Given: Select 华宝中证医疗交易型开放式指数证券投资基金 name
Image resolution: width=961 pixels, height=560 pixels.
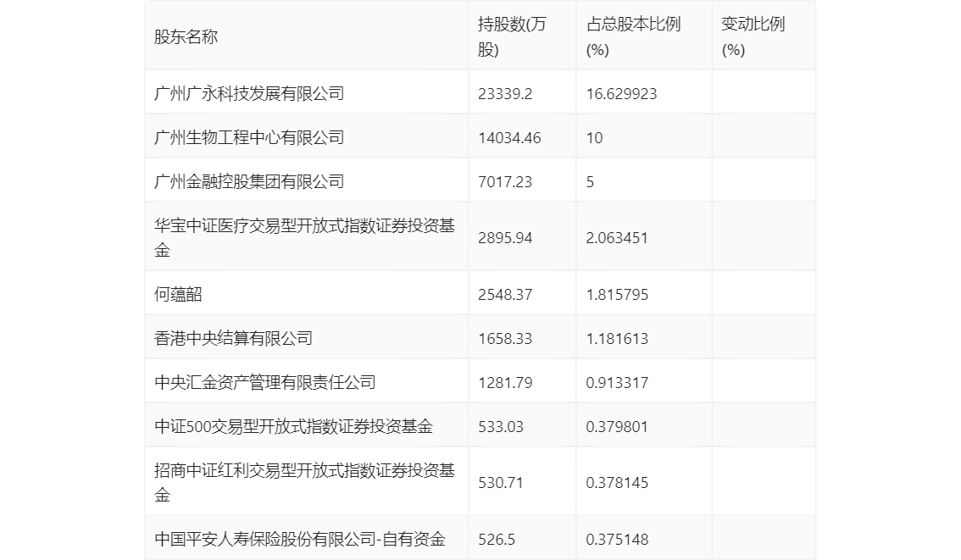Looking at the screenshot, I should point(304,238).
